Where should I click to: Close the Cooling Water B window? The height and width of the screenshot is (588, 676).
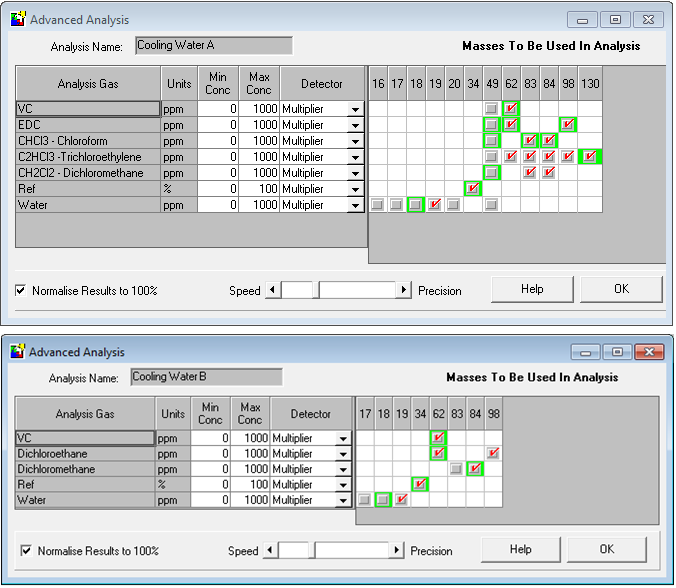(x=649, y=352)
